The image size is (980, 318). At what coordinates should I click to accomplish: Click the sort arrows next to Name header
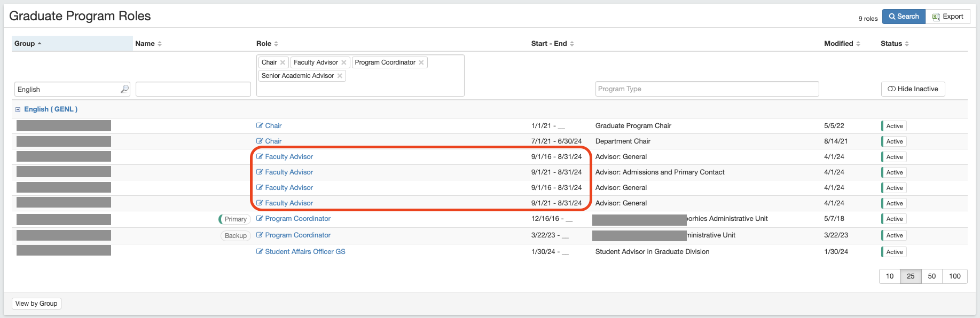point(160,44)
